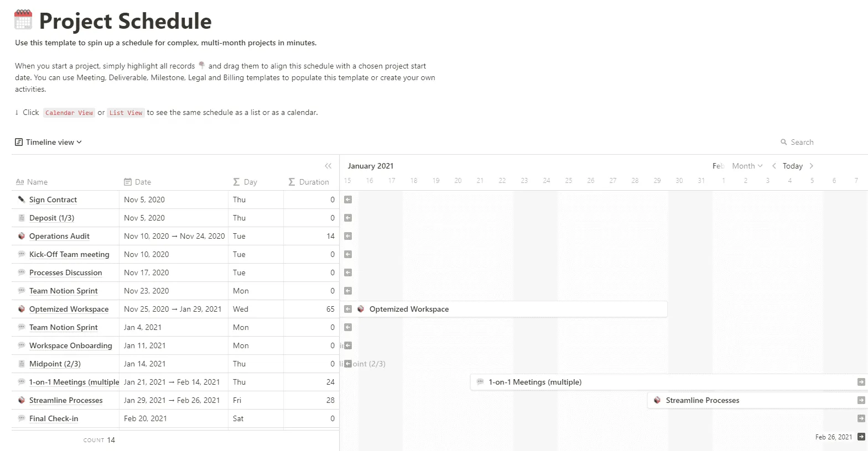Screen dimensions: 868x451
Task: Open the Timeline view dropdown
Action: pos(49,142)
